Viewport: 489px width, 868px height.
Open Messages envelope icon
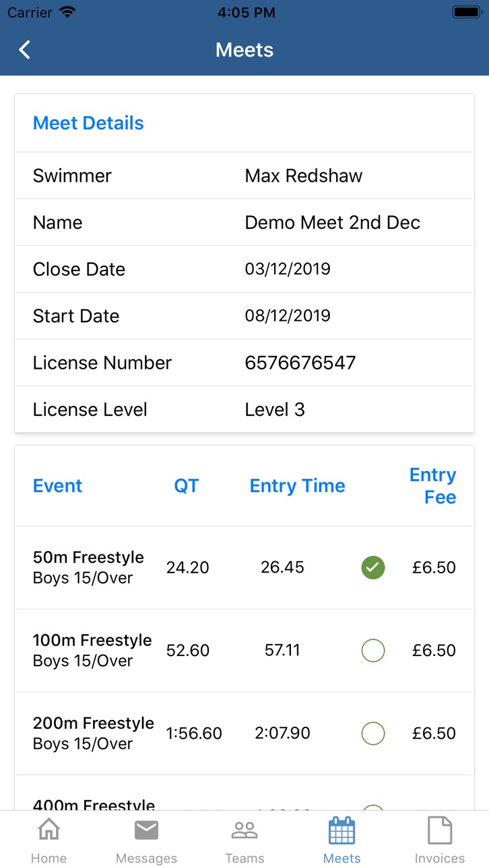point(146,830)
